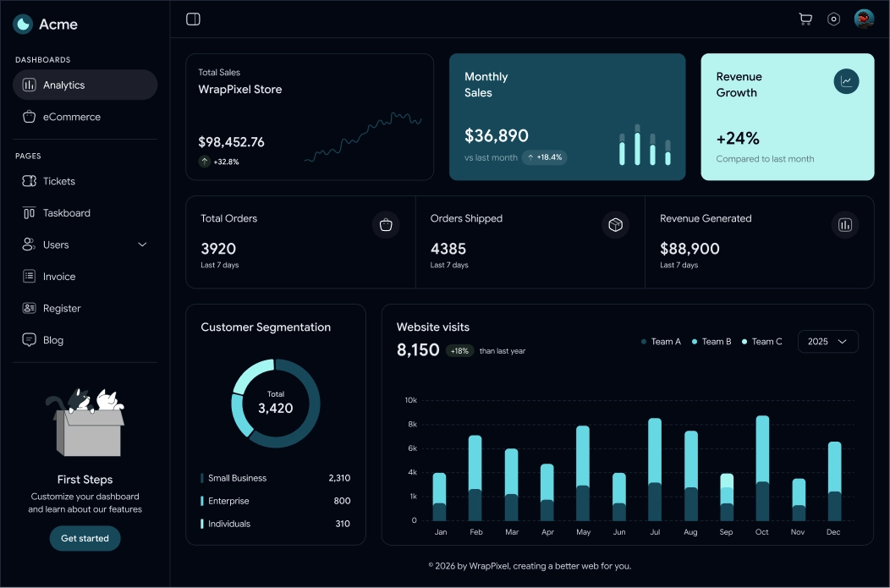Click the Revenue Growth chart icon

click(846, 81)
